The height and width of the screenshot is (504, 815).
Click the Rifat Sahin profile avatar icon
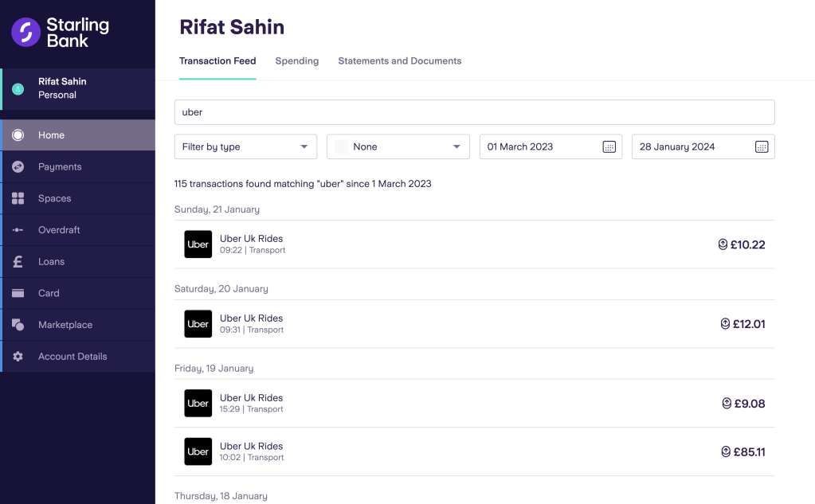[18, 89]
